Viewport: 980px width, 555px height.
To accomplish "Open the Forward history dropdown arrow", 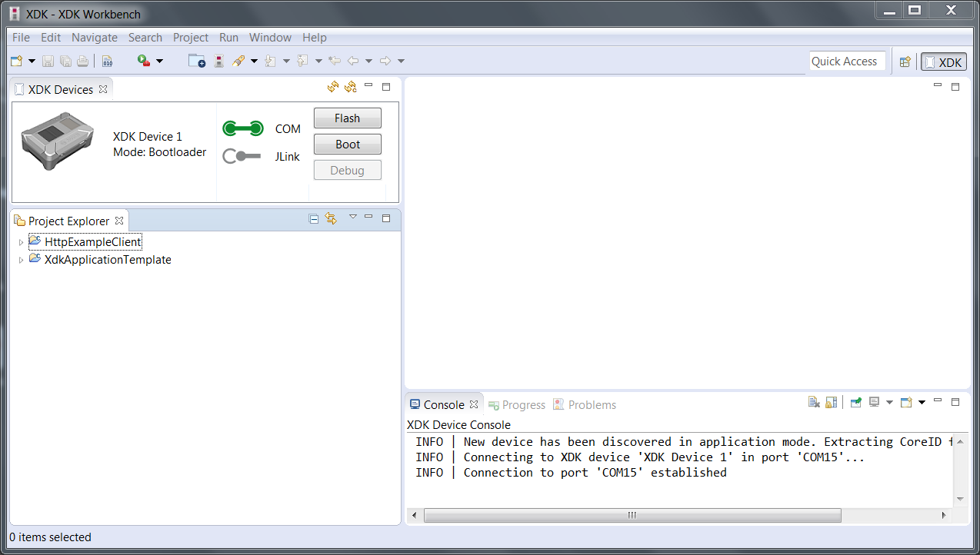I will (401, 61).
